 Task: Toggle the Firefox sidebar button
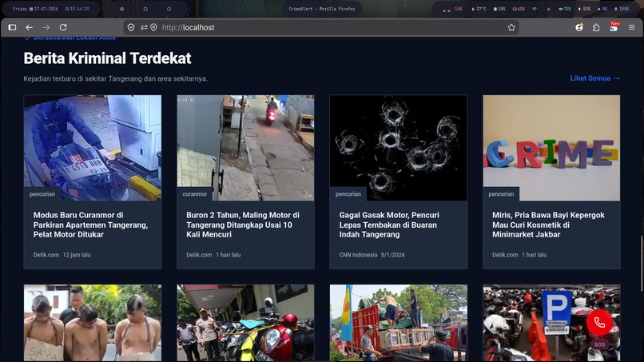coord(12,27)
